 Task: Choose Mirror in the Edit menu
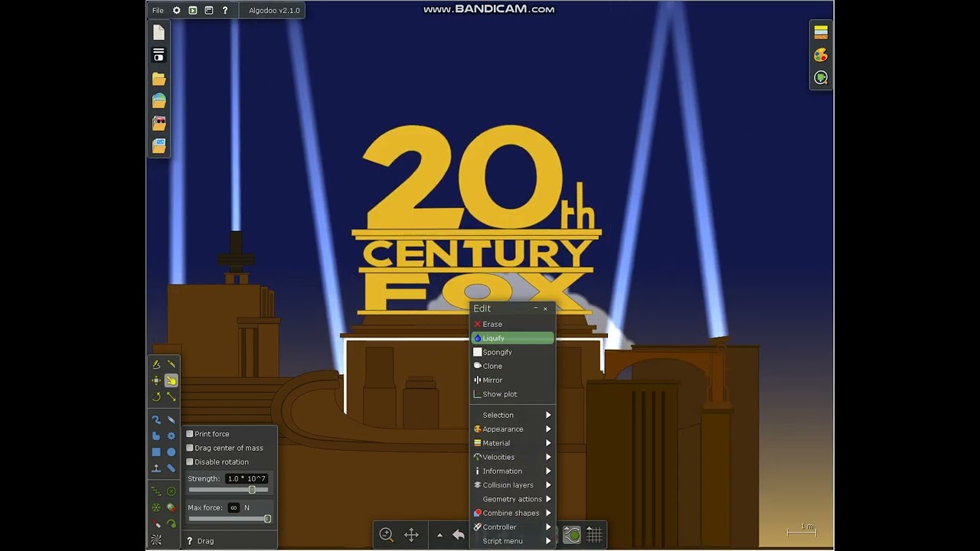[x=512, y=380]
